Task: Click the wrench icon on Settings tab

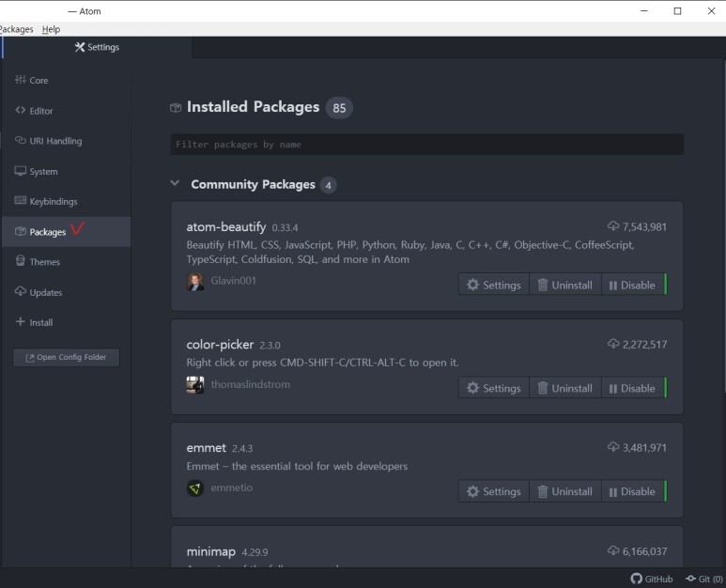Action: tap(80, 47)
